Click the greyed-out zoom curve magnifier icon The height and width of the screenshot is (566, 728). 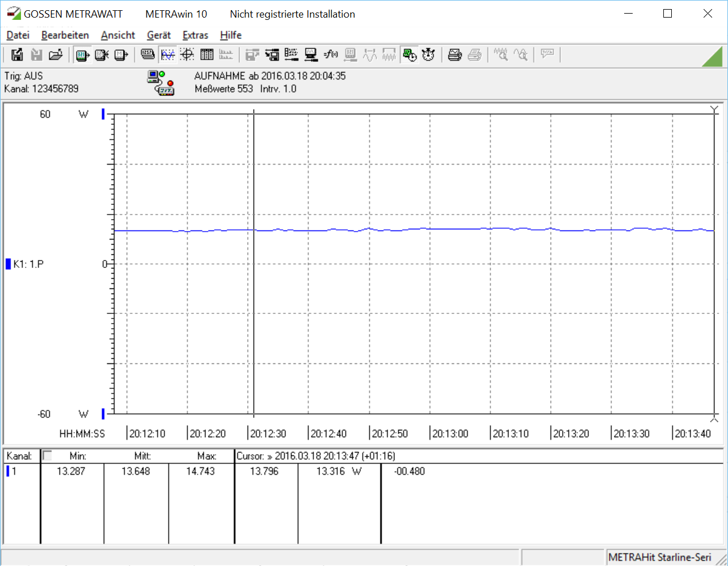[x=520, y=54]
